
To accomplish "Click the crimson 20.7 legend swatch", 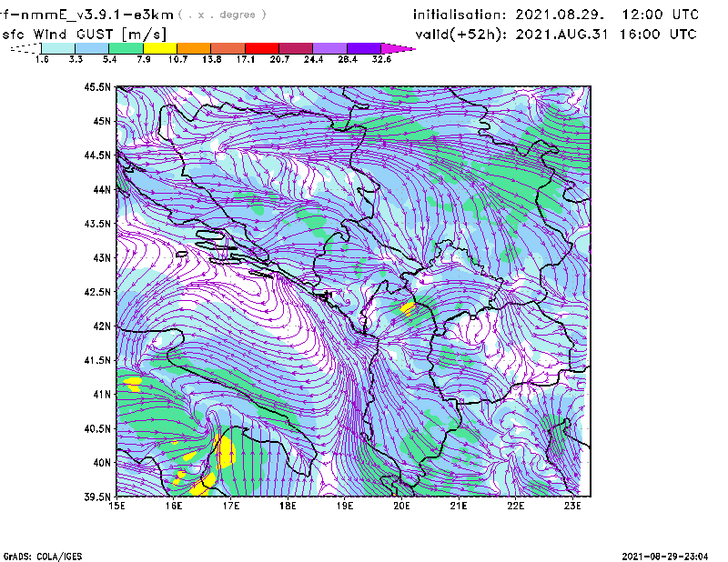I will [x=296, y=48].
